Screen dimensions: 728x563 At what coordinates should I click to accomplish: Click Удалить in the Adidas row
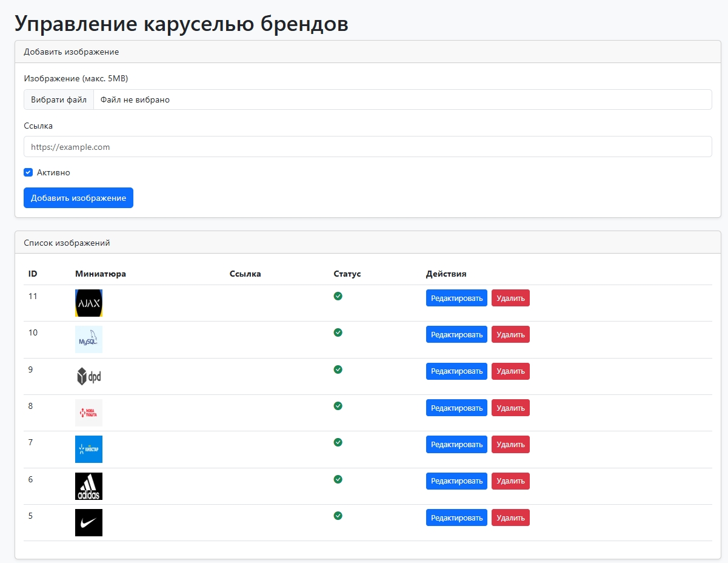[x=510, y=480]
